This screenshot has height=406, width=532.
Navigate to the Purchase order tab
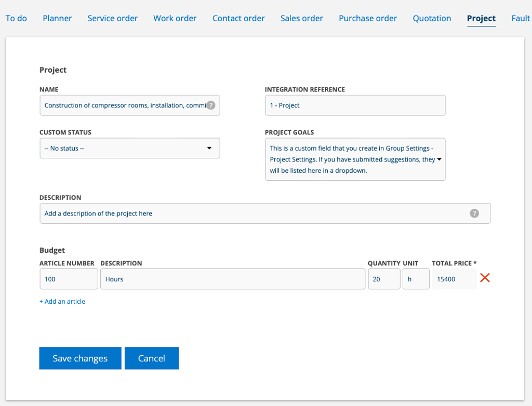pos(368,18)
